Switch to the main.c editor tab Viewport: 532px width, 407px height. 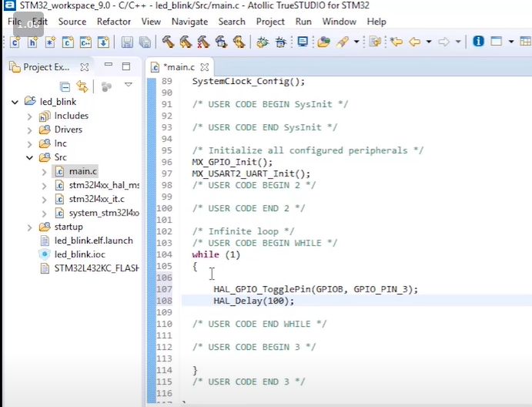point(180,67)
